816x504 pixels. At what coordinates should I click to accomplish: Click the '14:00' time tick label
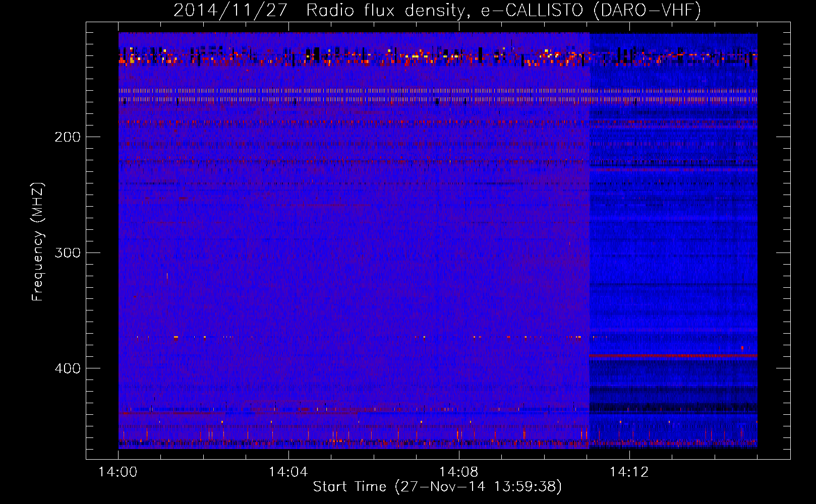click(118, 472)
